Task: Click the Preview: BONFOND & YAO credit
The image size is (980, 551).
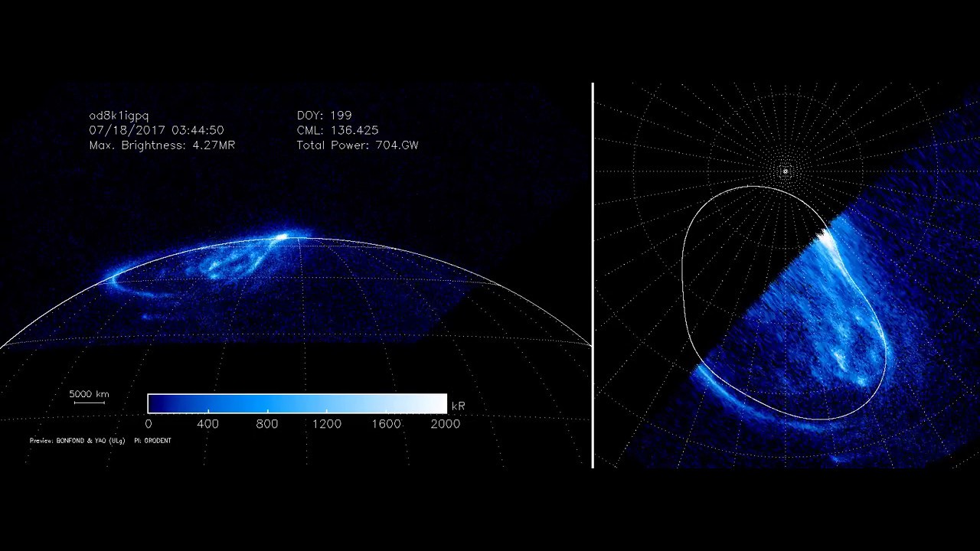Action: click(x=77, y=441)
